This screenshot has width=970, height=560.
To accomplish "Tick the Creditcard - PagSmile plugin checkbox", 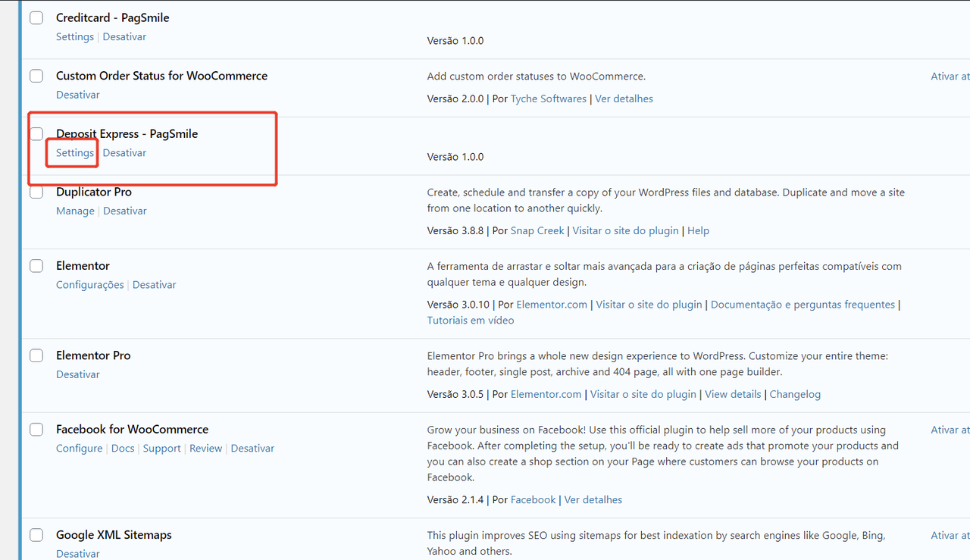I will 36,18.
